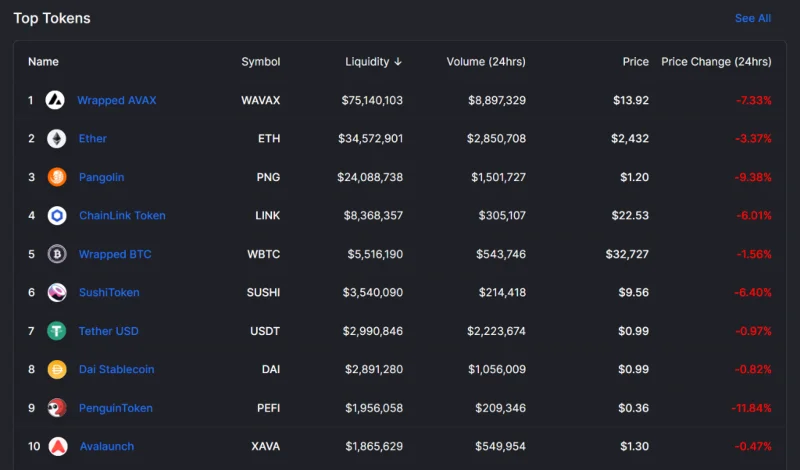Click the $2,850,708 volume value
This screenshot has height=470, width=800.
[x=496, y=138]
